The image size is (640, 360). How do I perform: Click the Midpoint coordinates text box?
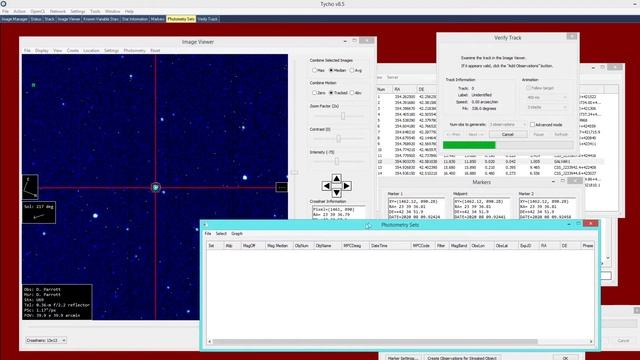482,208
